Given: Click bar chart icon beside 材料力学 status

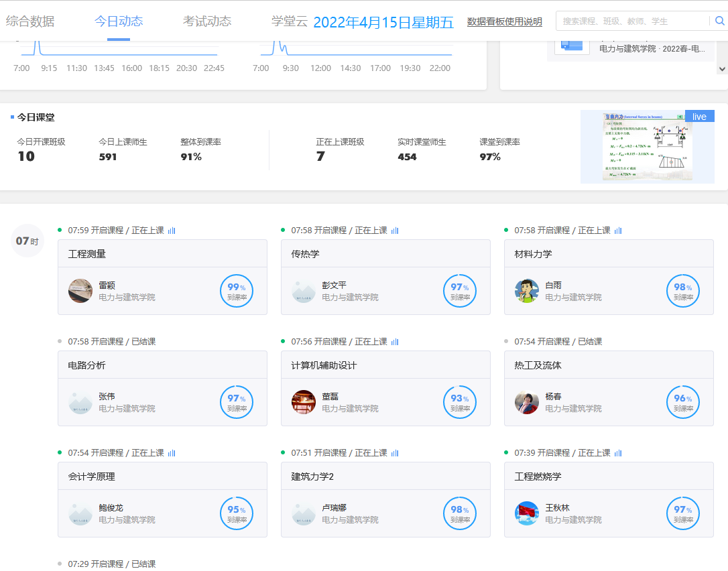Looking at the screenshot, I should [x=618, y=231].
